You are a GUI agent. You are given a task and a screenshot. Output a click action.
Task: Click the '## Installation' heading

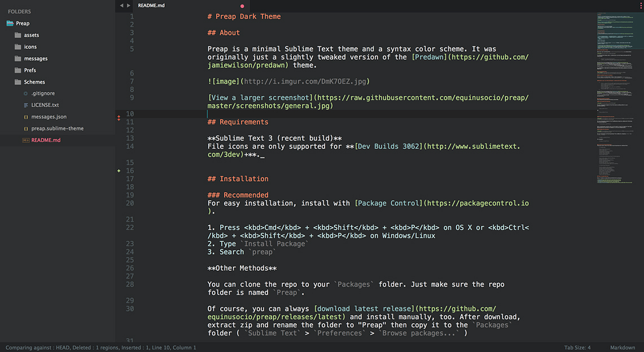click(238, 179)
